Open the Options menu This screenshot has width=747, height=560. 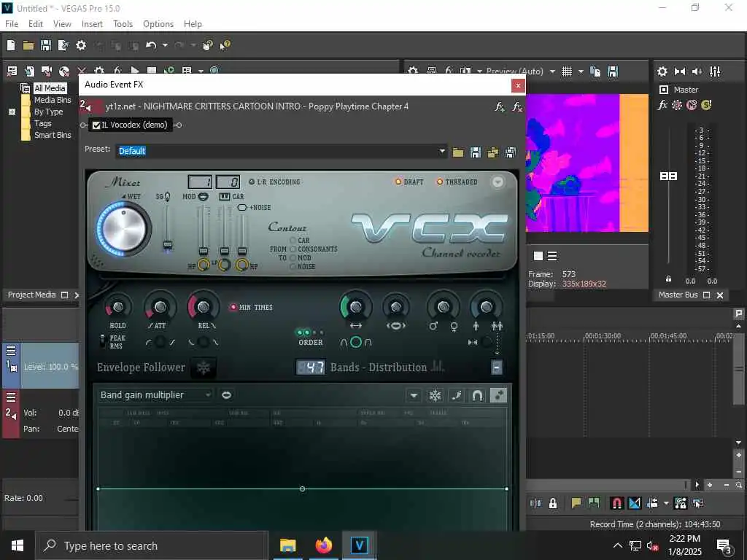click(158, 24)
